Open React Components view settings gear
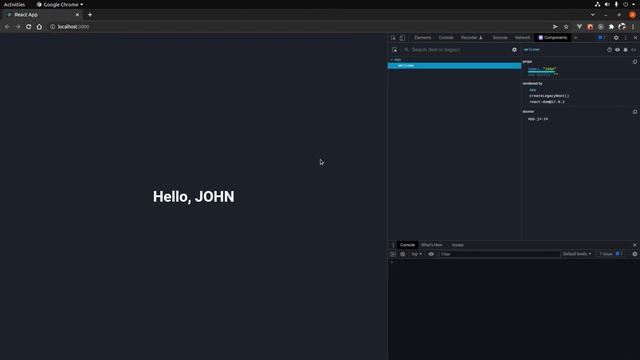640x360 pixels. click(x=514, y=50)
